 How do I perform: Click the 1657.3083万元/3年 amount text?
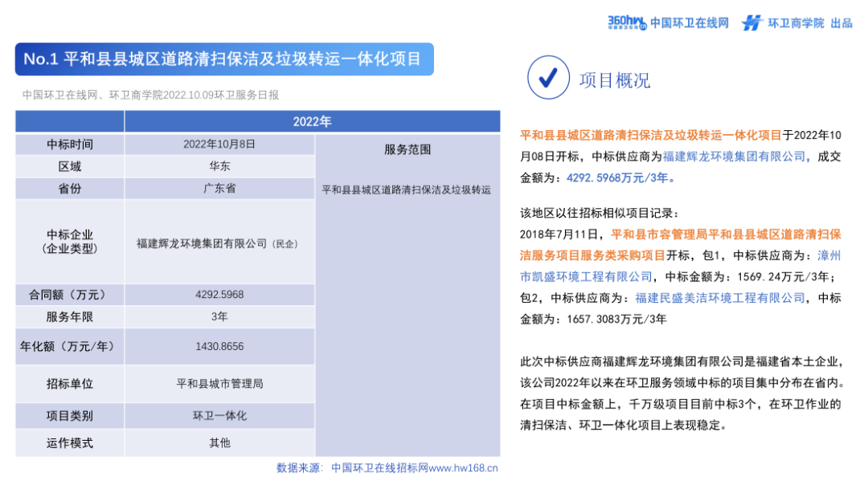[x=616, y=320]
